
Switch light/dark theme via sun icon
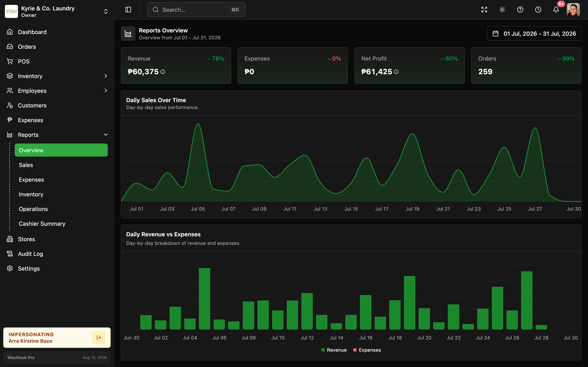coord(502,10)
